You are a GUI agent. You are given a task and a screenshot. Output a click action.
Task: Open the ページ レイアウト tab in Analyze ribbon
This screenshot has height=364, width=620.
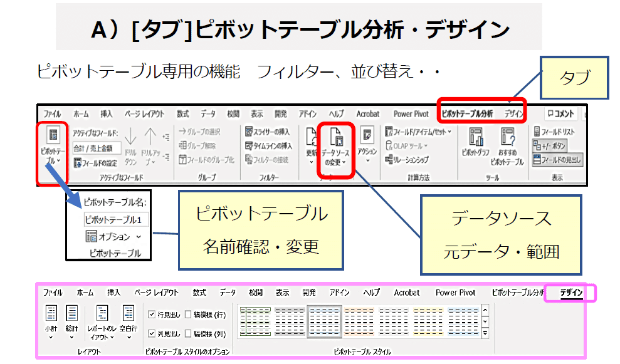click(x=144, y=114)
